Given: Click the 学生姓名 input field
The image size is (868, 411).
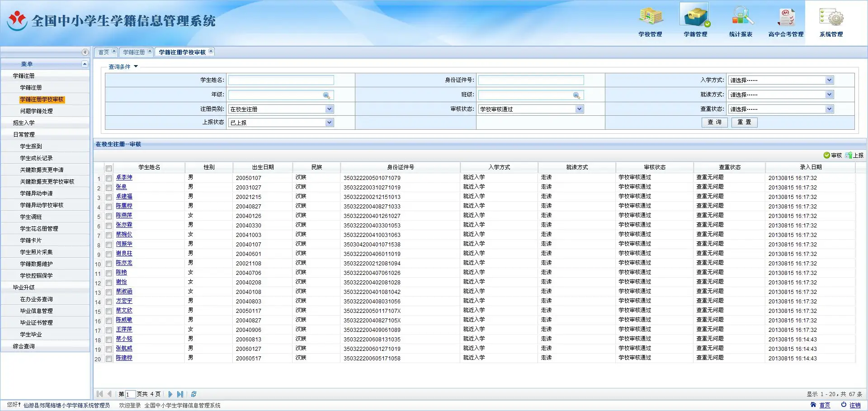Looking at the screenshot, I should point(281,80).
